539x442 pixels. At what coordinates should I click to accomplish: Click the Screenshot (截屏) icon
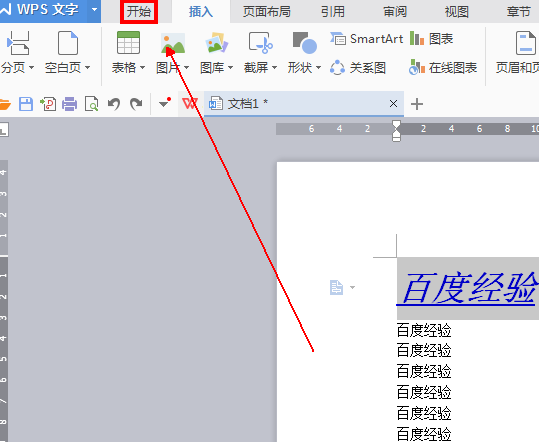click(x=261, y=43)
